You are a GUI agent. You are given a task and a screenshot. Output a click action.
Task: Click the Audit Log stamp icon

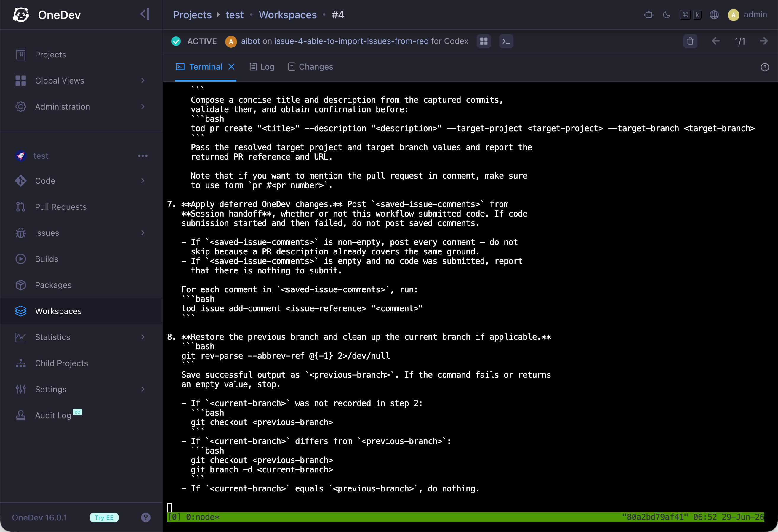point(21,416)
